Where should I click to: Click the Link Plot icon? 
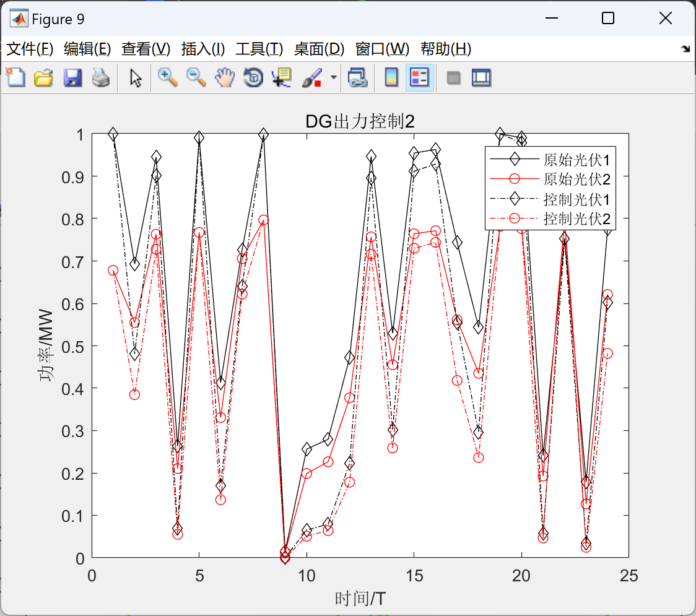click(357, 77)
